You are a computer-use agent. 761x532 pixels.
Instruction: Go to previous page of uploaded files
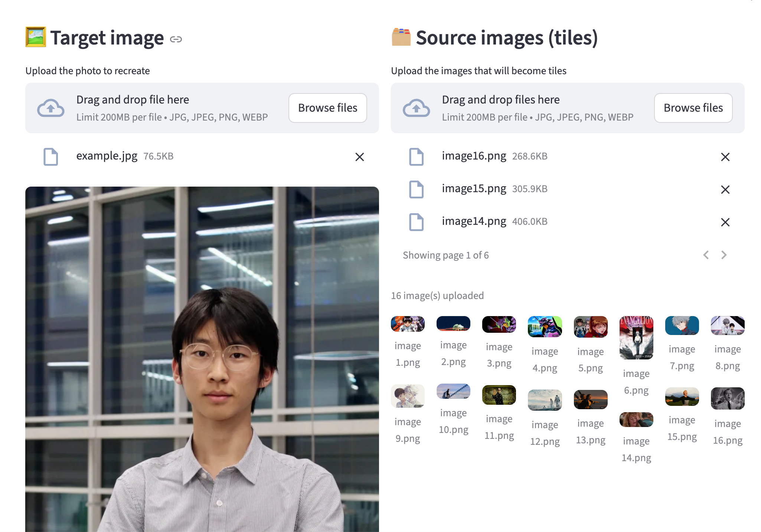tap(706, 255)
